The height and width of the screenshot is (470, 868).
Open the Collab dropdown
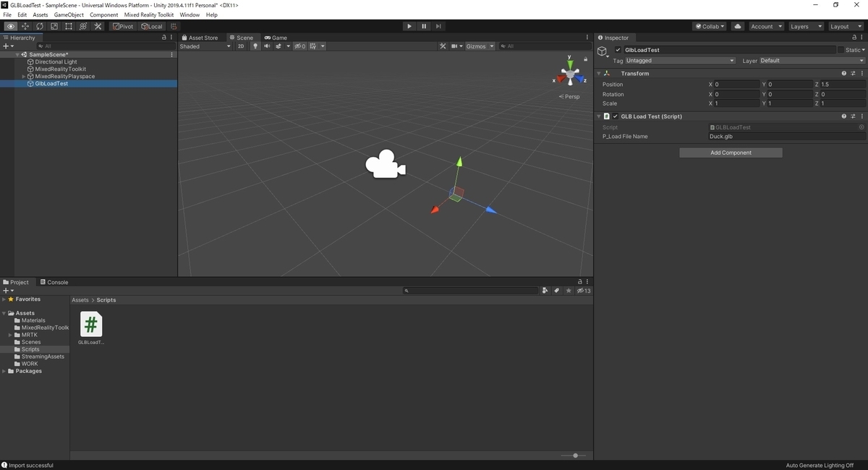(x=710, y=27)
